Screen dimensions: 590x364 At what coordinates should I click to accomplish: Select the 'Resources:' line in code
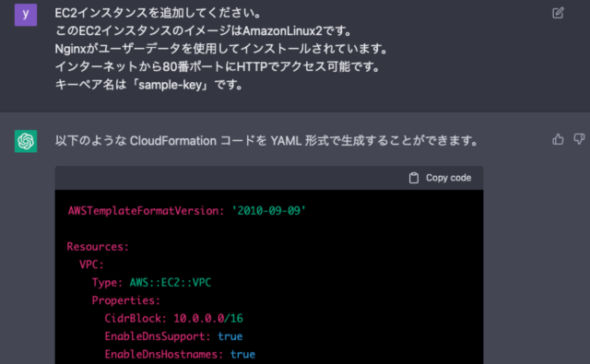98,247
